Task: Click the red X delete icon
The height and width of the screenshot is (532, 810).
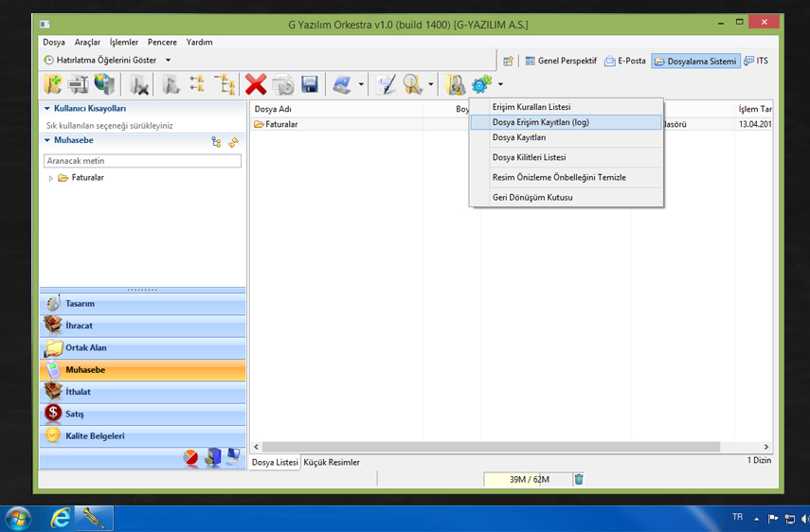Action: 256,85
